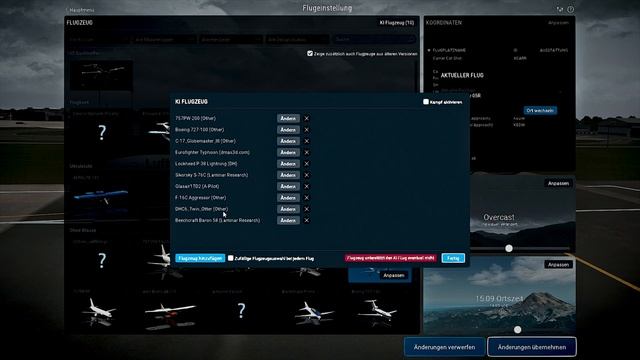Click the red AI flight warning label
Screen dimensions: 640x360
click(391, 258)
